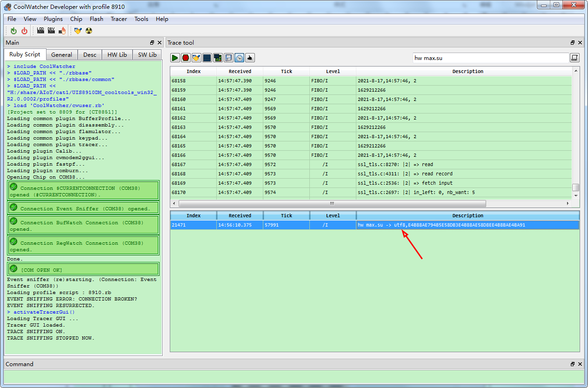This screenshot has width=588, height=388.
Task: Select trace row 'ssl_tls.c:4311: |2| => read record'
Action: (371, 174)
